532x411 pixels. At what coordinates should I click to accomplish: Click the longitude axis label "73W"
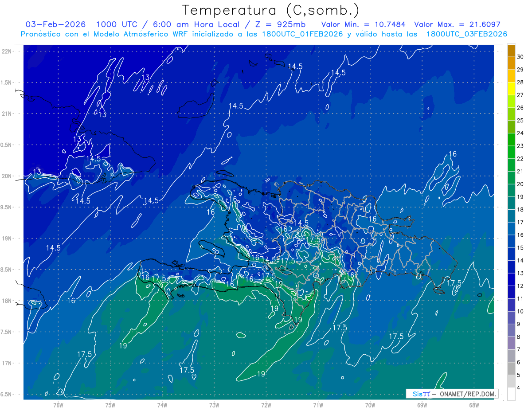pos(214,405)
